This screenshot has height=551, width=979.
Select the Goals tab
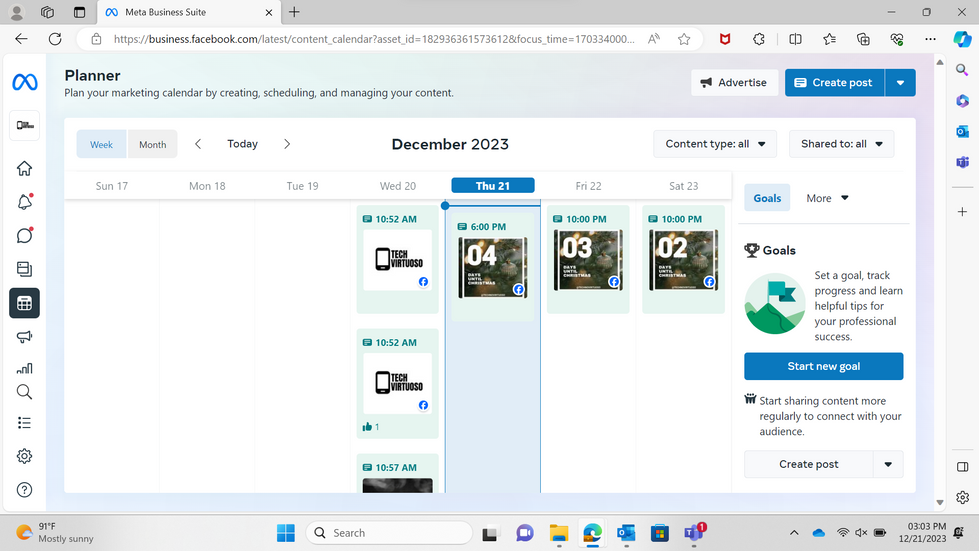point(767,198)
